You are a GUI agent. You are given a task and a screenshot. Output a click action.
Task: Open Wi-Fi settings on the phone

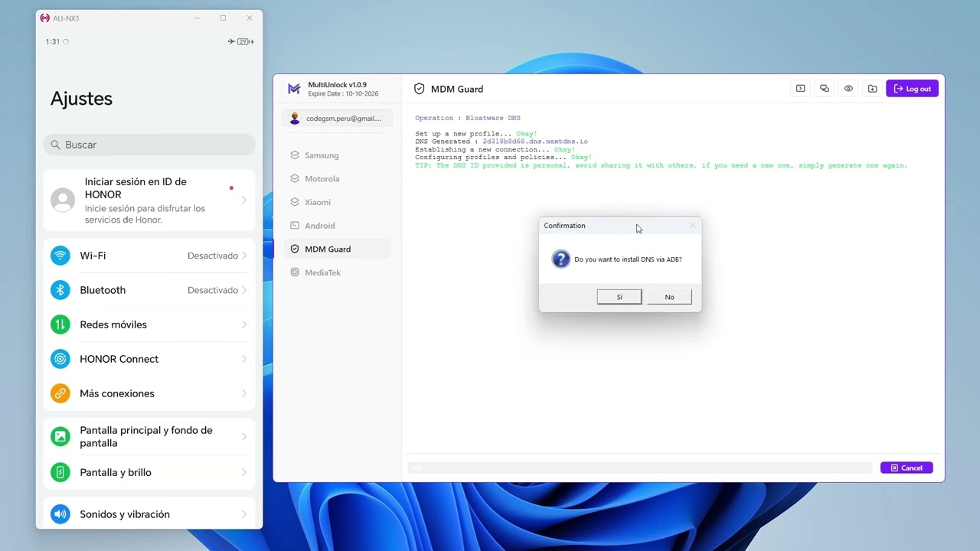pyautogui.click(x=149, y=256)
